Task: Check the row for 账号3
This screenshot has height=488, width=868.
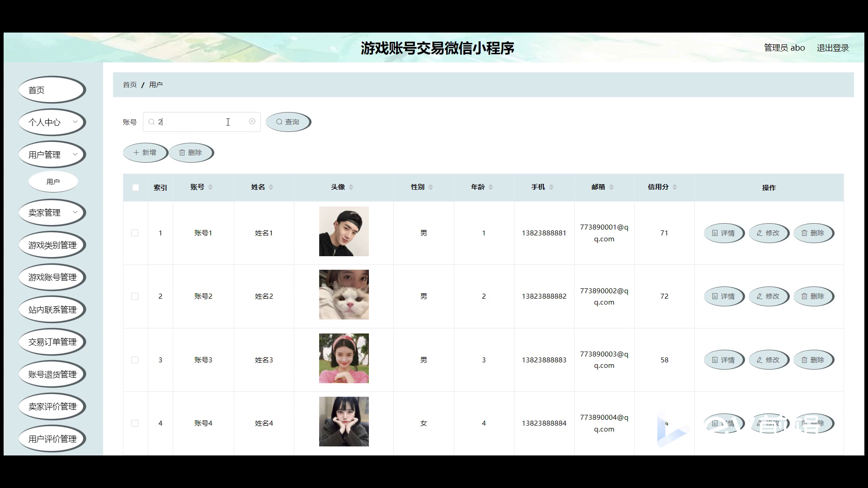Action: [x=135, y=360]
